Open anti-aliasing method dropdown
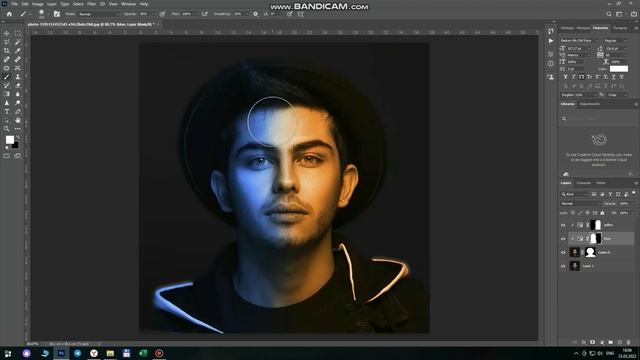Image resolution: width=640 pixels, height=360 pixels. click(617, 95)
